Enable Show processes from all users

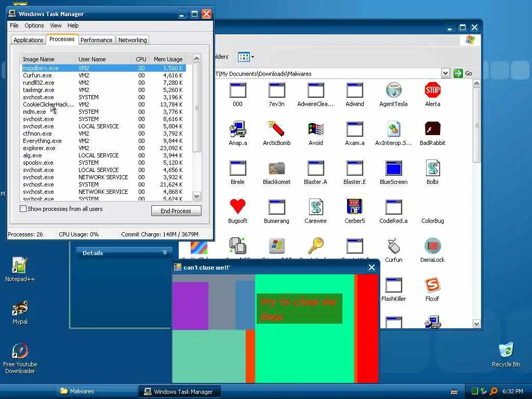[x=23, y=209]
